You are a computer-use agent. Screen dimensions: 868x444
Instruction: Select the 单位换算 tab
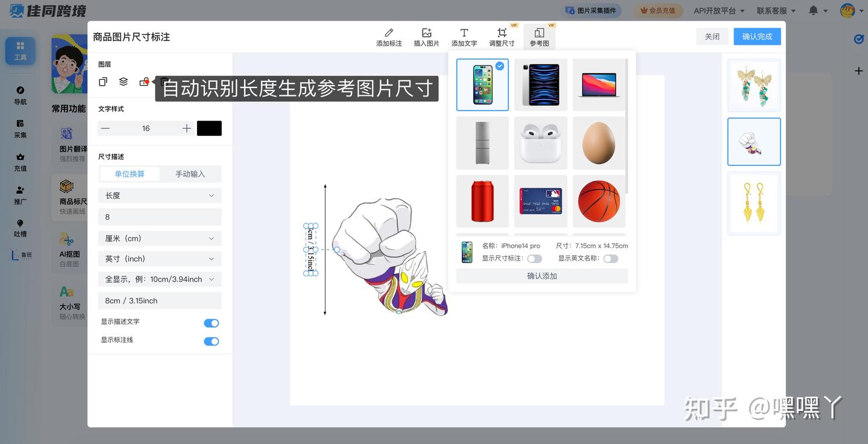click(x=130, y=174)
